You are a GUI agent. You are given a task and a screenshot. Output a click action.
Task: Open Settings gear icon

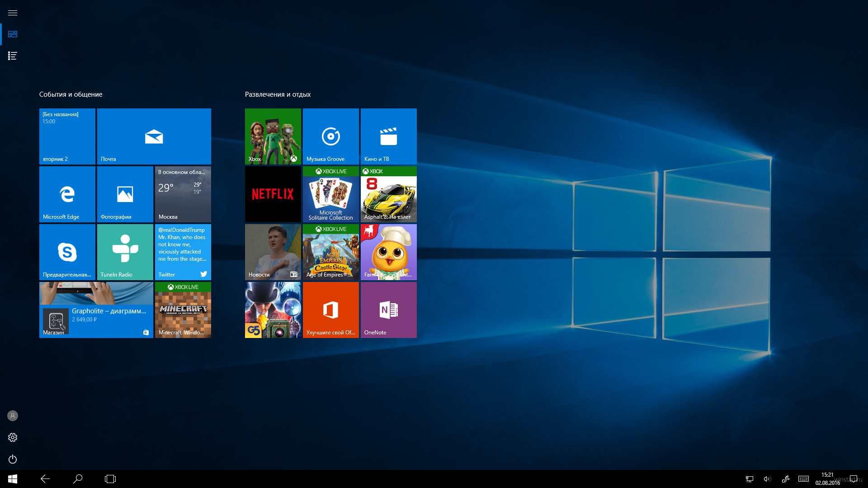[13, 437]
